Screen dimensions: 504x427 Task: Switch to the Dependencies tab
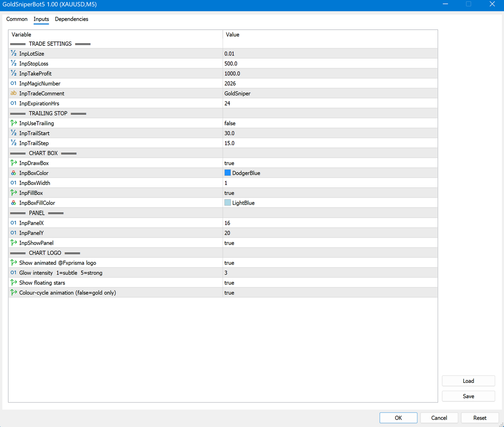click(71, 19)
